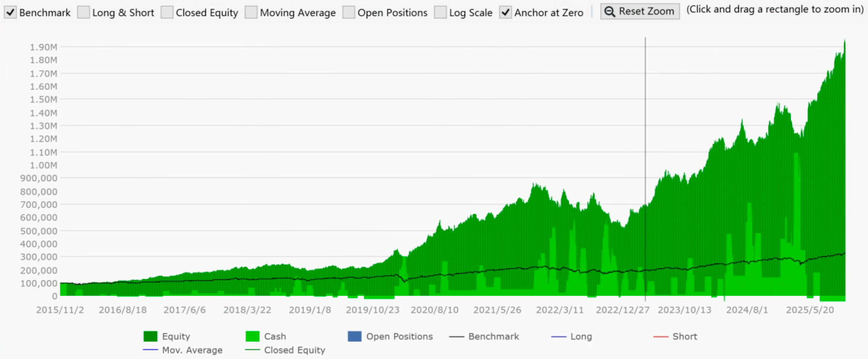Check the Open Positions option

(349, 13)
